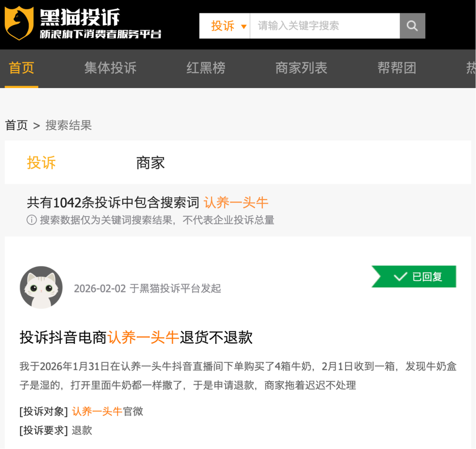The height and width of the screenshot is (449, 476).
Task: Click the orange dropdown arrow next to 投诉
Action: click(243, 27)
